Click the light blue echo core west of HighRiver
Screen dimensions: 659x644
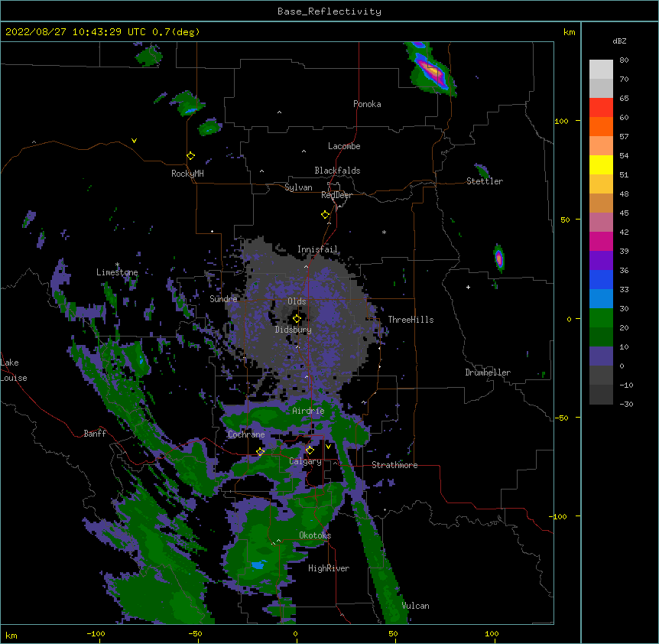[257, 565]
